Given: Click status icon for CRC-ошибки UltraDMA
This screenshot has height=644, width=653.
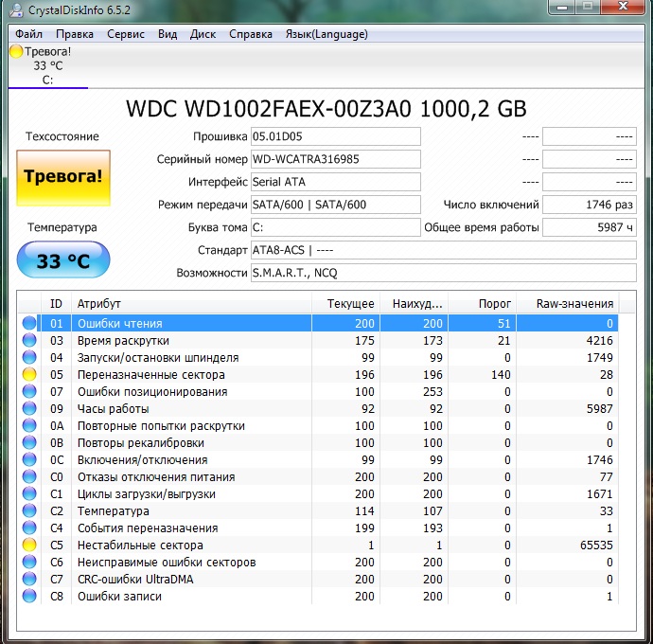Looking at the screenshot, I should coord(29,580).
